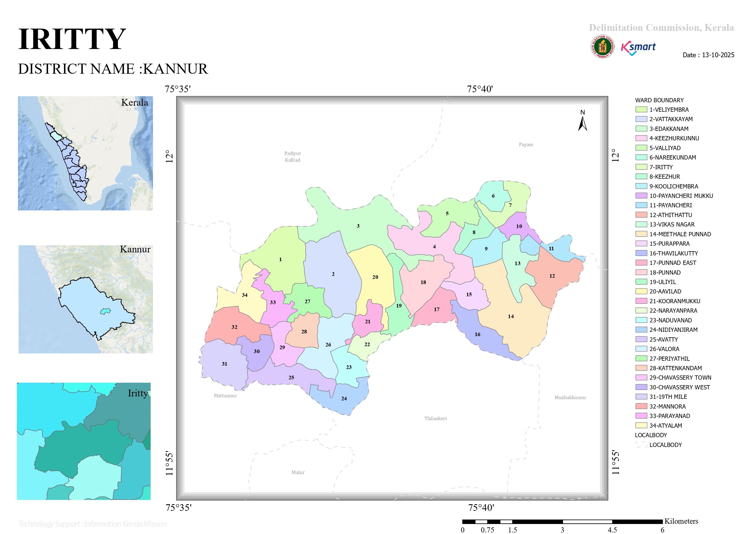Click the 17-PUNNAD EAST legend swatch
Image resolution: width=756 pixels, height=534 pixels.
click(x=641, y=262)
